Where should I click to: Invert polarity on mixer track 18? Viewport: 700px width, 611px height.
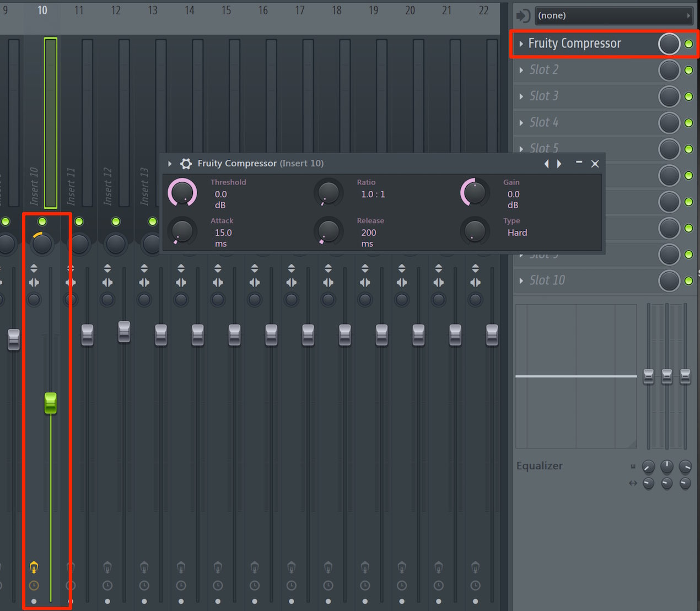point(328,268)
